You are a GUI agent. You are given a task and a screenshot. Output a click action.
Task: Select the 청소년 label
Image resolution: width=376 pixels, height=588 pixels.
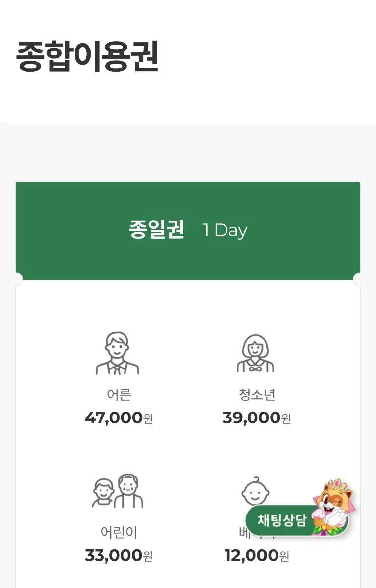click(257, 394)
